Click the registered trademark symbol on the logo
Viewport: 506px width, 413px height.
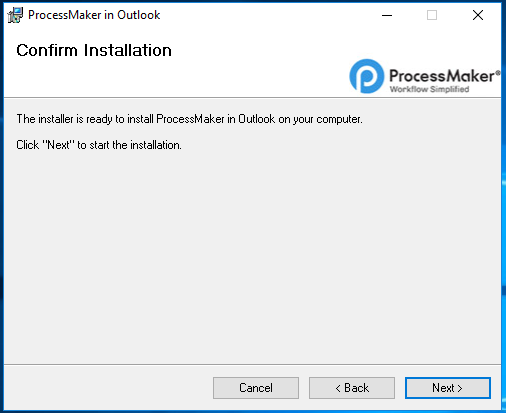click(x=498, y=72)
